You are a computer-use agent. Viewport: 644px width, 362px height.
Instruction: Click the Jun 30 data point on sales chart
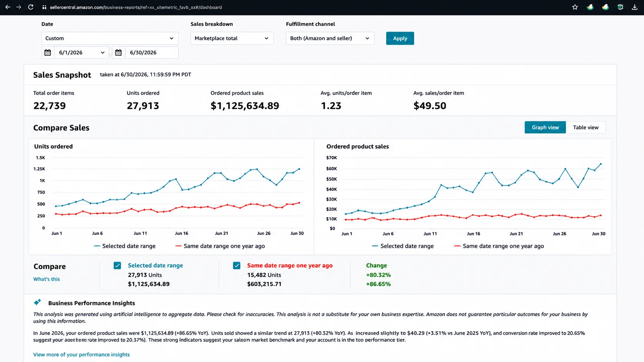tap(601, 164)
